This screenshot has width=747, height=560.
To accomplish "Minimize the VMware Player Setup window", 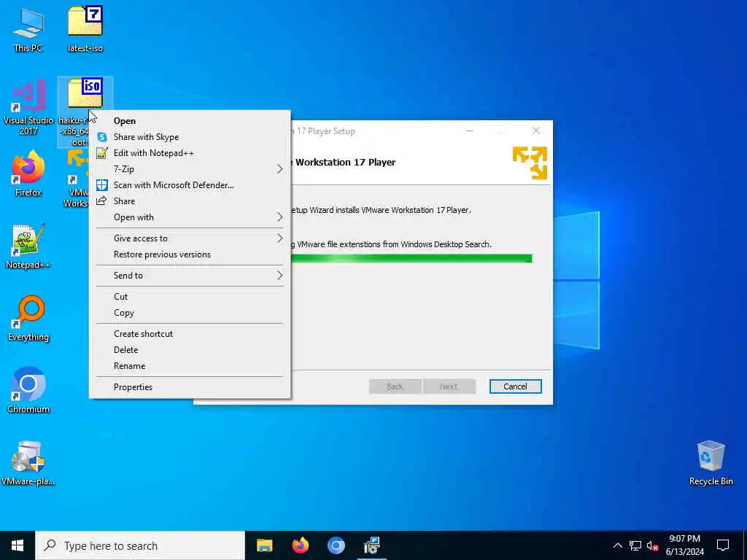I will pyautogui.click(x=470, y=131).
